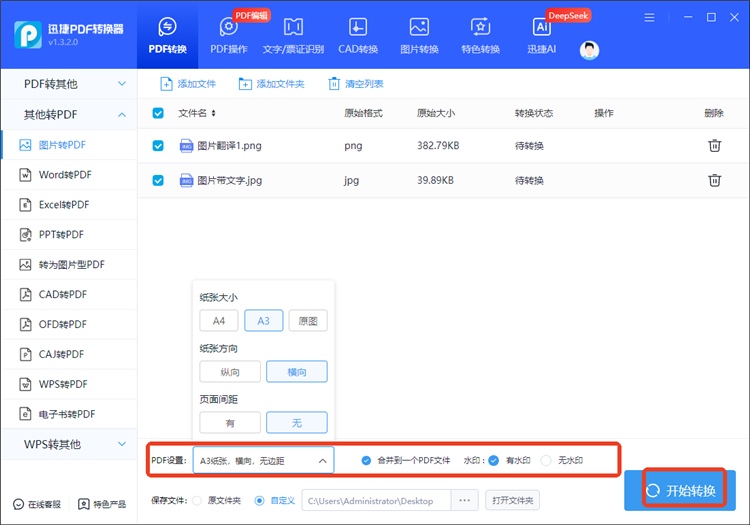This screenshot has height=525, width=750.
Task: Open 特色产品 featured products
Action: click(x=102, y=504)
